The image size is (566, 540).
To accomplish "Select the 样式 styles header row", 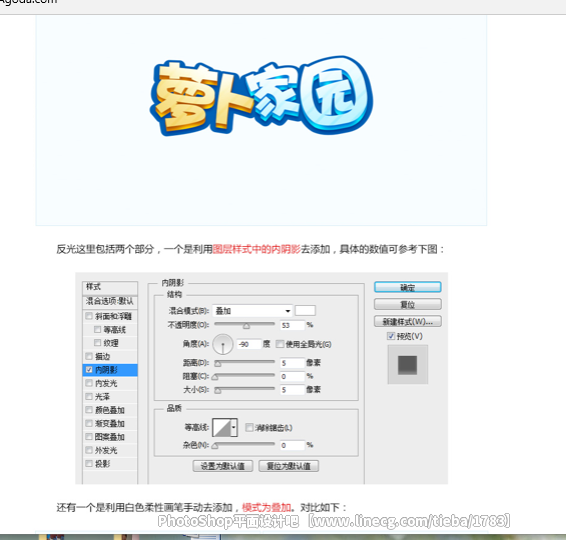I will pos(110,287).
